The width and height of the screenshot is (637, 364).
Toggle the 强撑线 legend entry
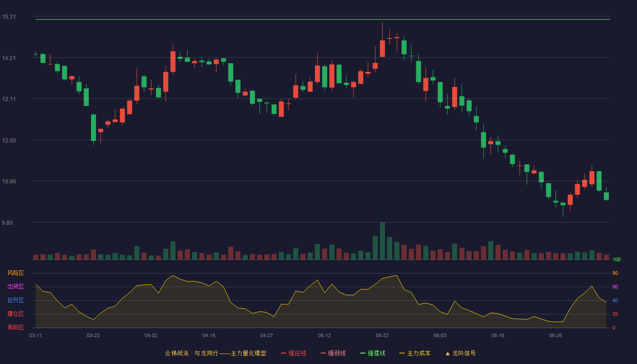[x=373, y=353]
